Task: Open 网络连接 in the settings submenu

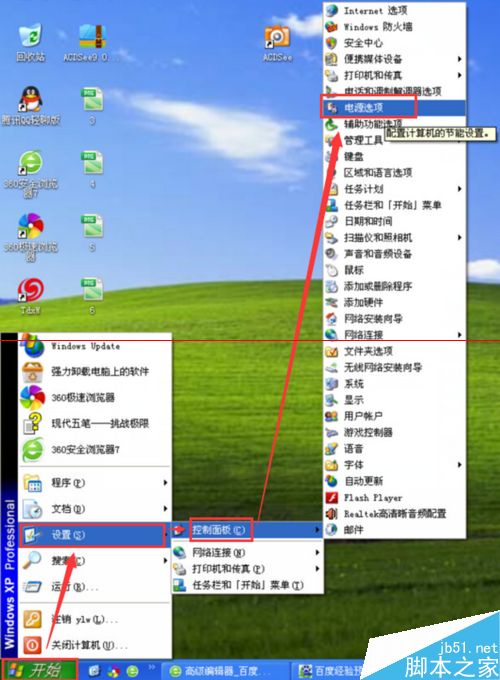Action: pyautogui.click(x=247, y=552)
